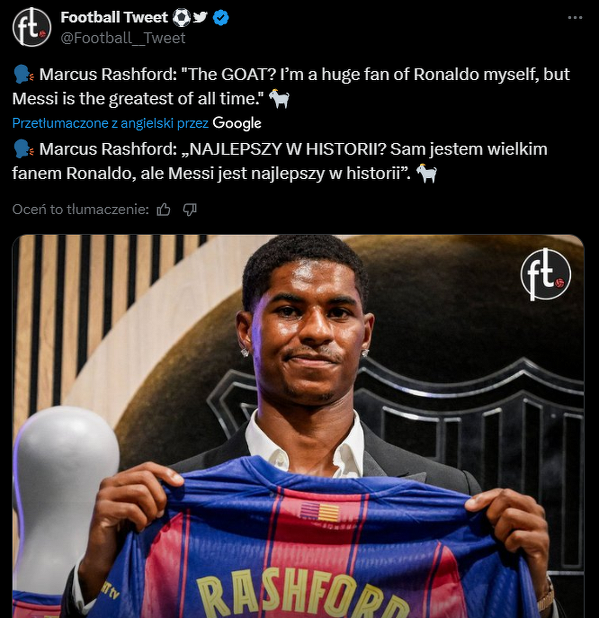Click the original English tweet text
Screen dimensions: 599x618
point(291,86)
